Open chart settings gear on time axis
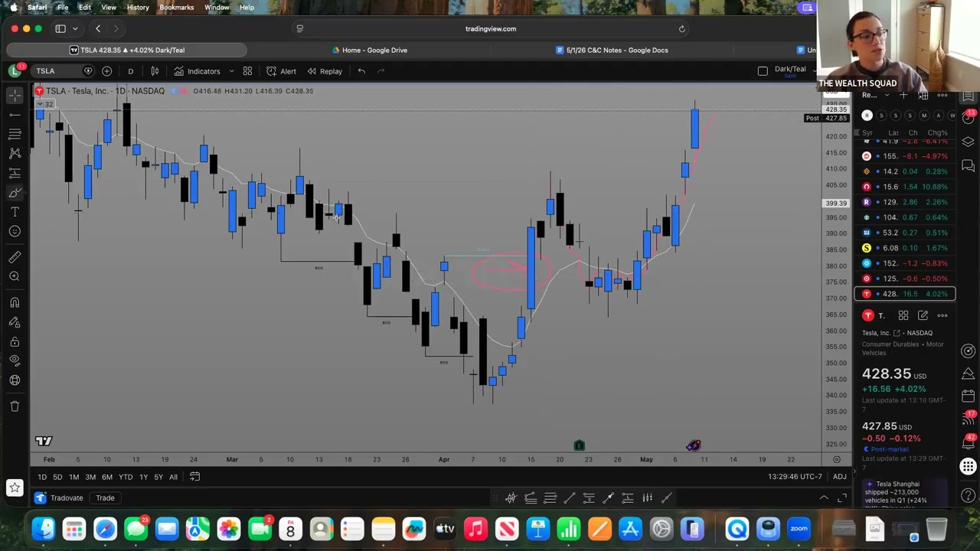The image size is (980, 551). (x=836, y=459)
